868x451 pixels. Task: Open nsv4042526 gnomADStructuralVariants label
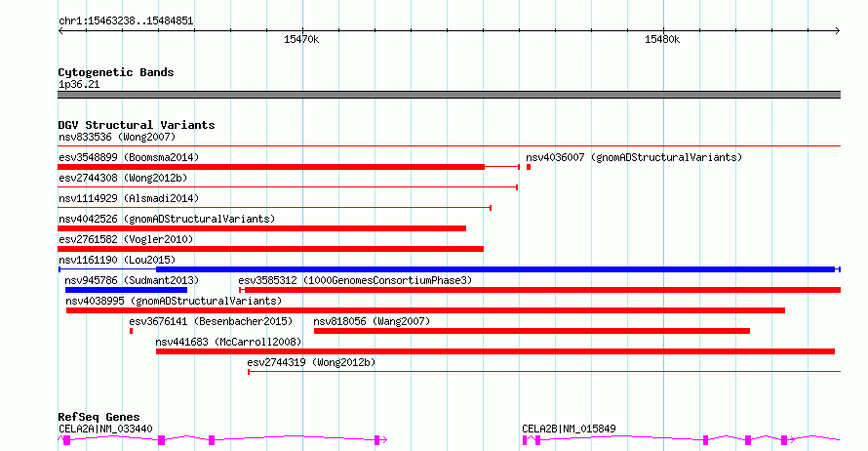click(167, 219)
